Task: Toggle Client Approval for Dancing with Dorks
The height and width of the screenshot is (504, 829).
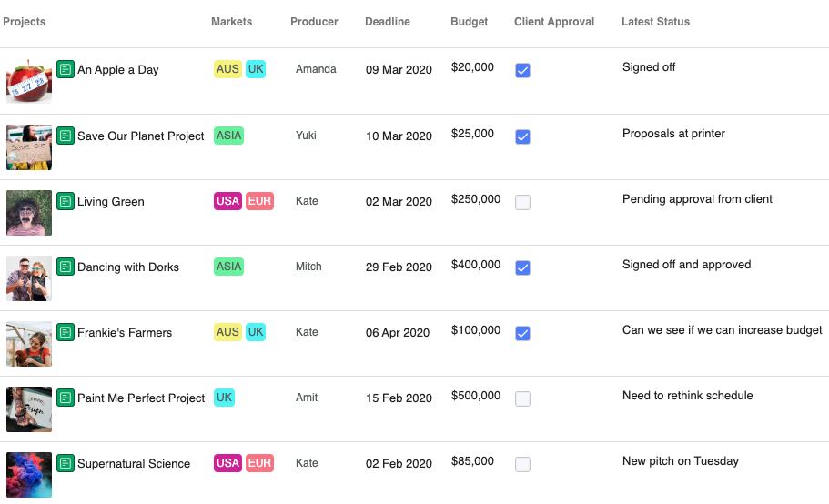Action: [x=522, y=267]
